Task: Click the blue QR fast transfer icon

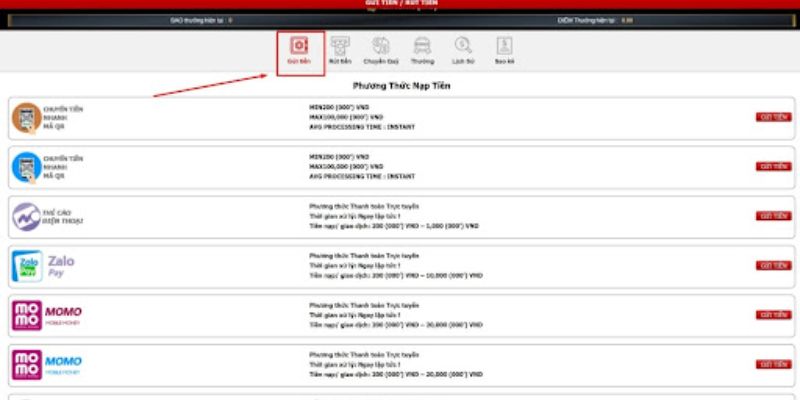Action: pyautogui.click(x=26, y=167)
